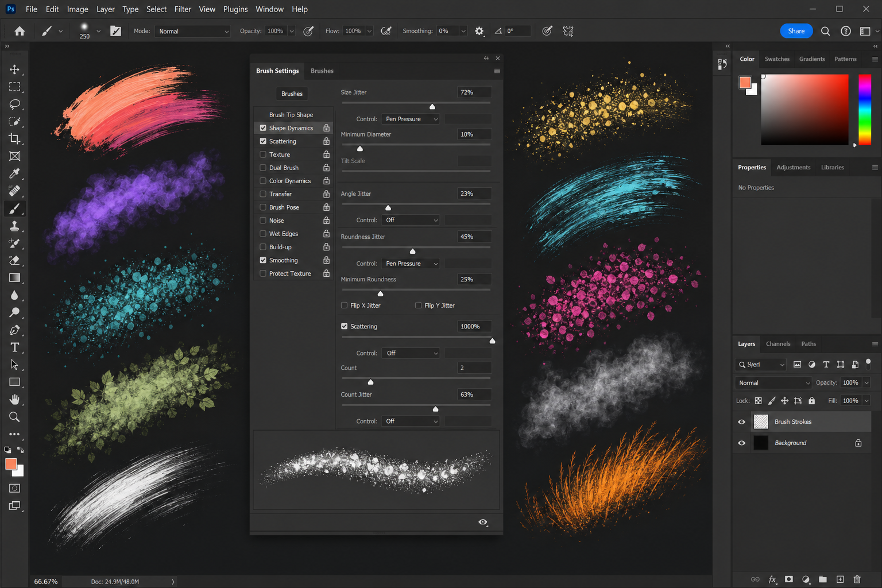The width and height of the screenshot is (882, 588).
Task: Select the Eyedropper tool
Action: [14, 173]
